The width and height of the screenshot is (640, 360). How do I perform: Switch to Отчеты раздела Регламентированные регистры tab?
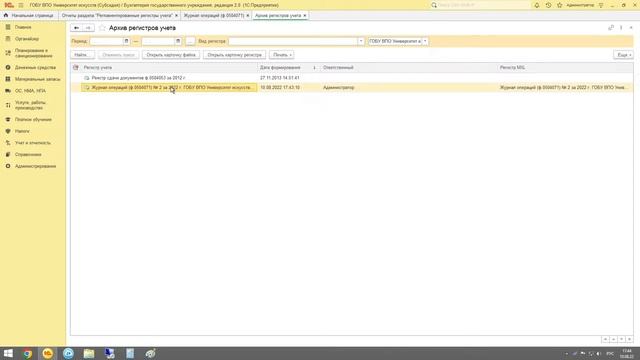[x=117, y=16]
